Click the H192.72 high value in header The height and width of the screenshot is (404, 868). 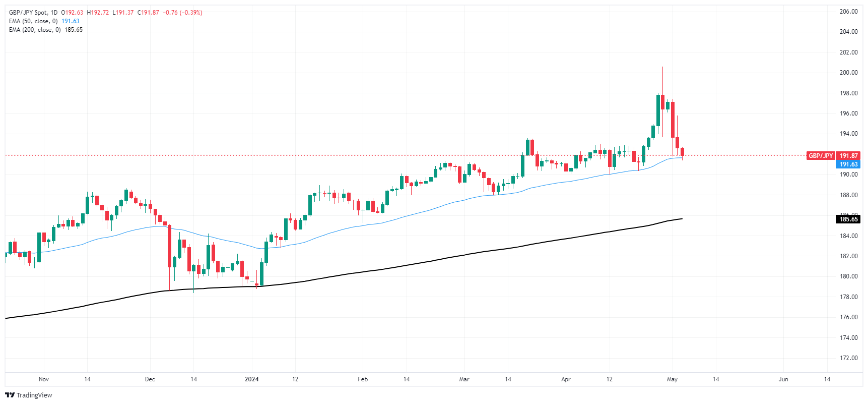coord(98,13)
